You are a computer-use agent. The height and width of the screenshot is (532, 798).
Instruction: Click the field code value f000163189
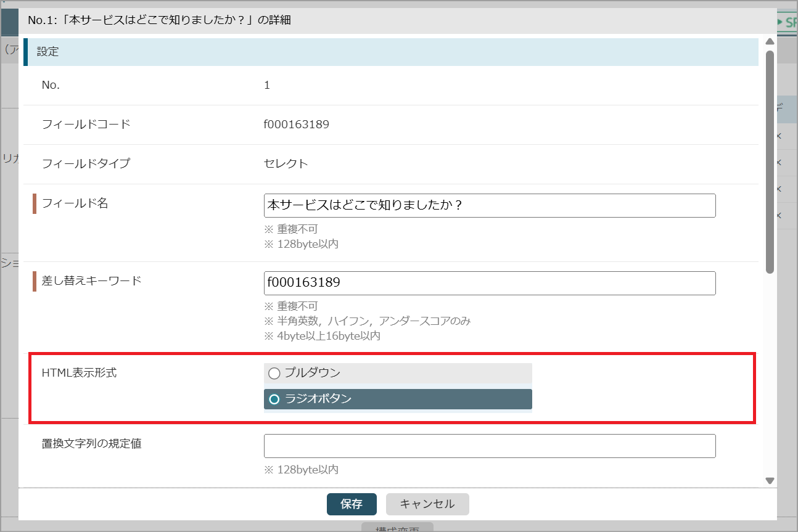coord(297,125)
